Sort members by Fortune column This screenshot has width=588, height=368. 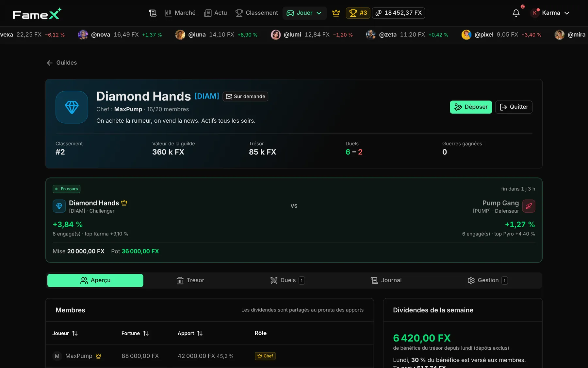(x=135, y=333)
